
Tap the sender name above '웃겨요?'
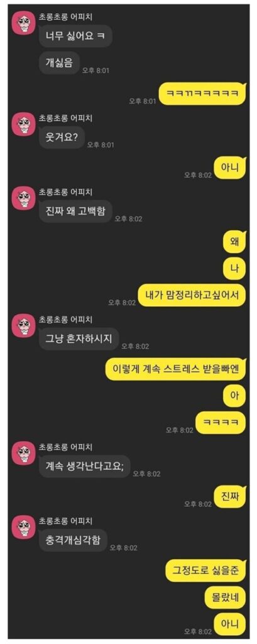pos(66,119)
